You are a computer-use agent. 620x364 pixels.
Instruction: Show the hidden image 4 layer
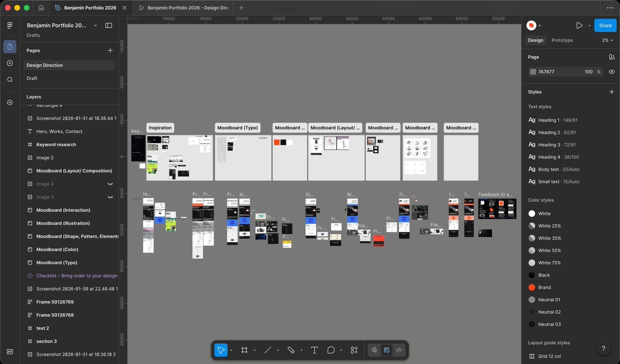pos(110,184)
